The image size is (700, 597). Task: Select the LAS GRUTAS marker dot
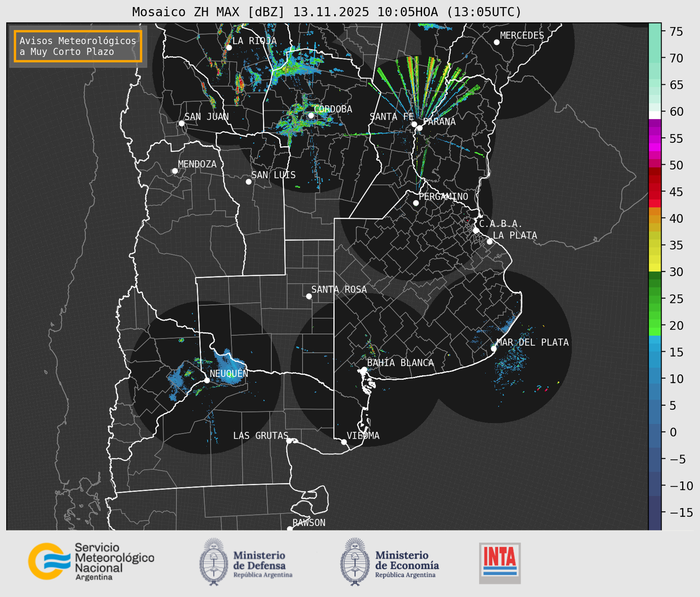point(289,441)
